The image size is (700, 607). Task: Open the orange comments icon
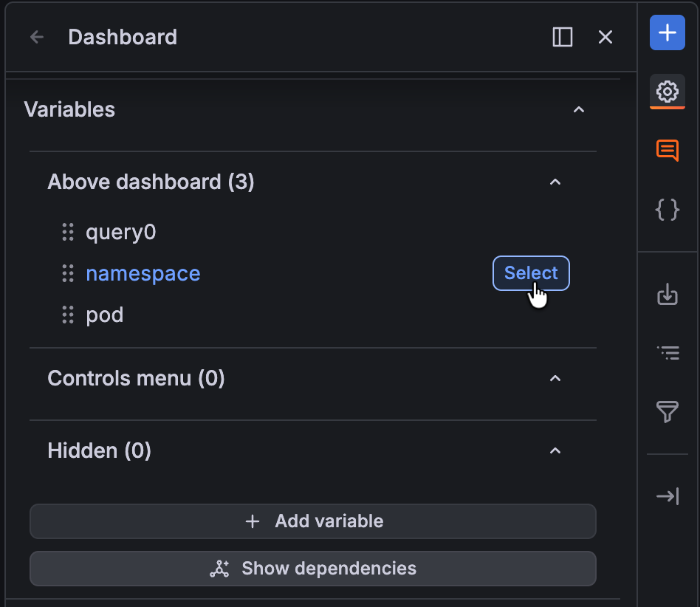coord(668,151)
